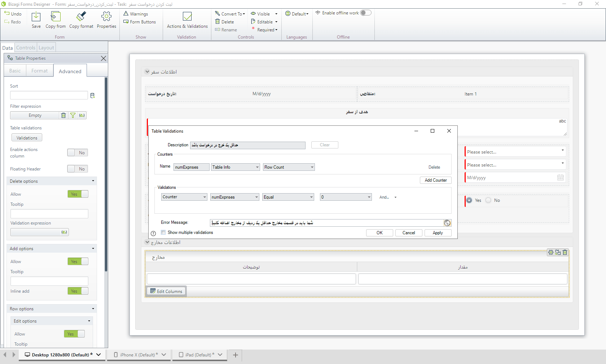The image size is (606, 364).
Task: Add a new device layout with plus
Action: point(236,355)
